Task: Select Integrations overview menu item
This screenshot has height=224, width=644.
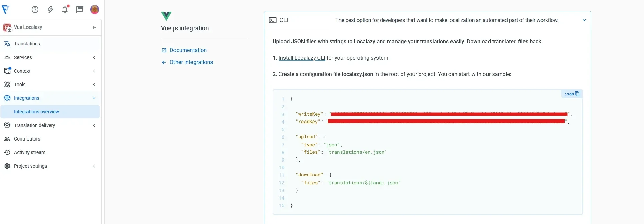Action: (x=50, y=112)
